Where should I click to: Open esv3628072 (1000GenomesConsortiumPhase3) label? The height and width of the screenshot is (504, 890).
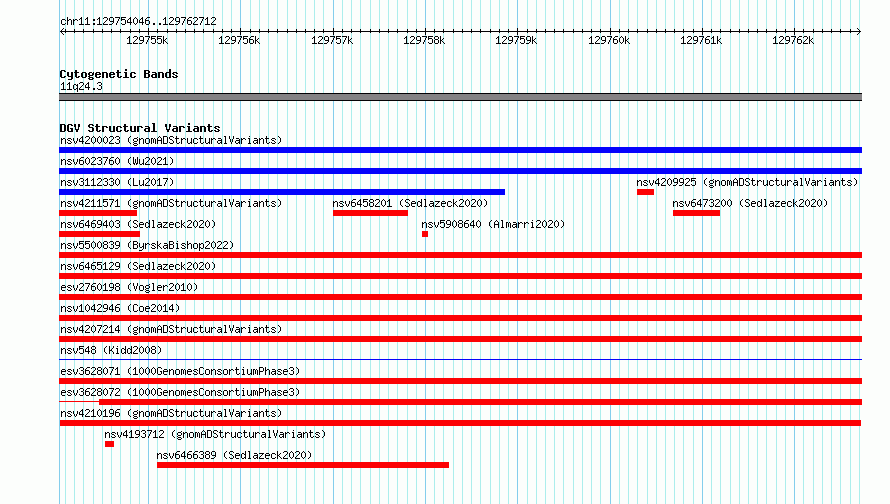180,392
